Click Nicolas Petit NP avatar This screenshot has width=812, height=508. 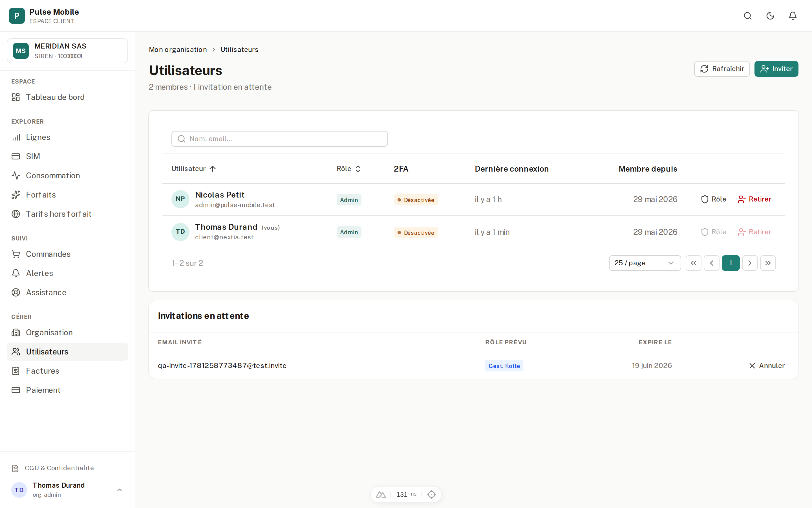pyautogui.click(x=180, y=199)
